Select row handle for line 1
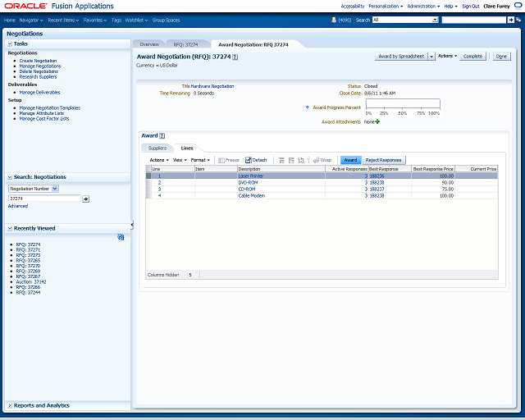525x420 pixels. tap(148, 176)
